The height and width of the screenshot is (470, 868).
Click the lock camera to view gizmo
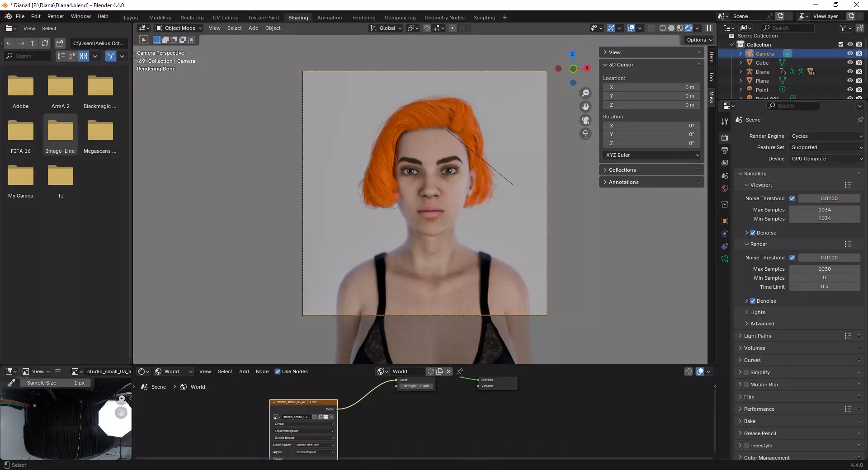[585, 134]
